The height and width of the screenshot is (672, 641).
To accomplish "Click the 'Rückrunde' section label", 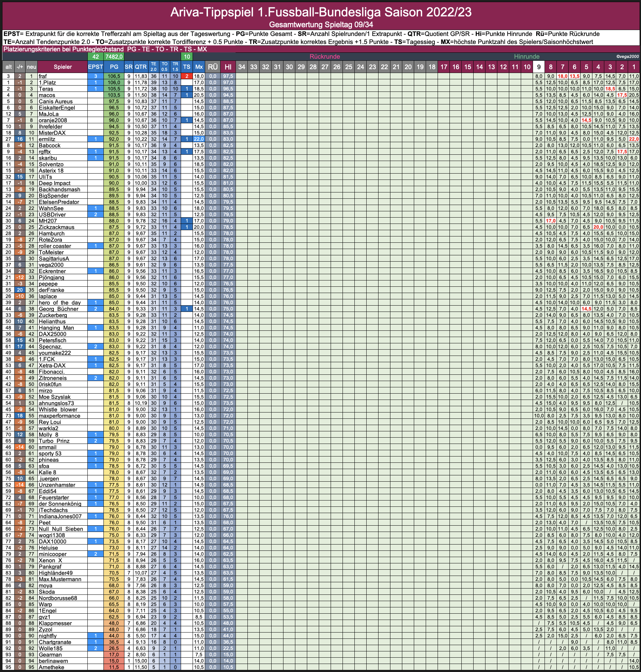I will coord(325,57).
